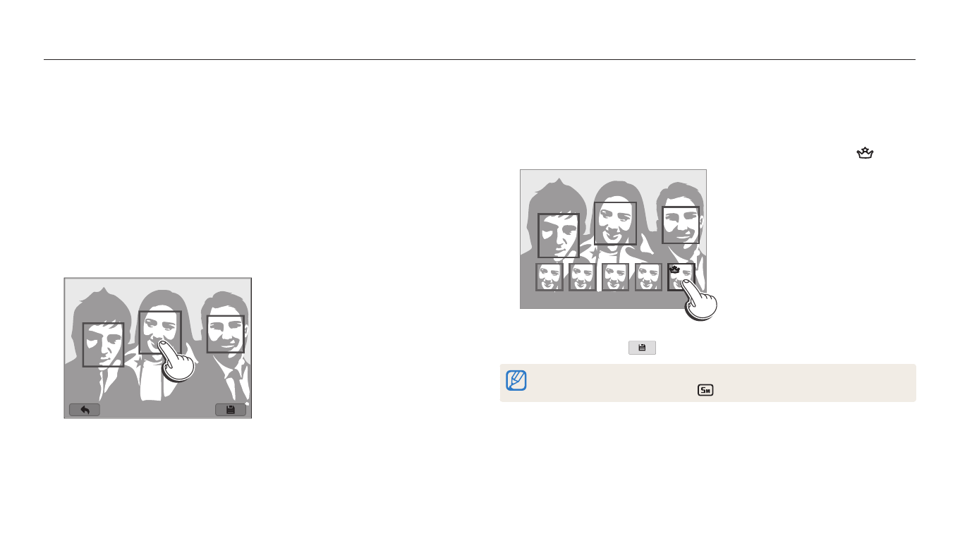Select the right man's face box in left preview
960x560 pixels.
tap(226, 334)
